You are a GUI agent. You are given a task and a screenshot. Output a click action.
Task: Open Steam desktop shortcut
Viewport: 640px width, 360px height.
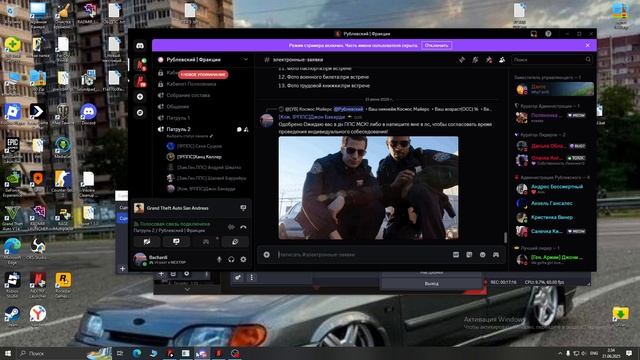12,316
